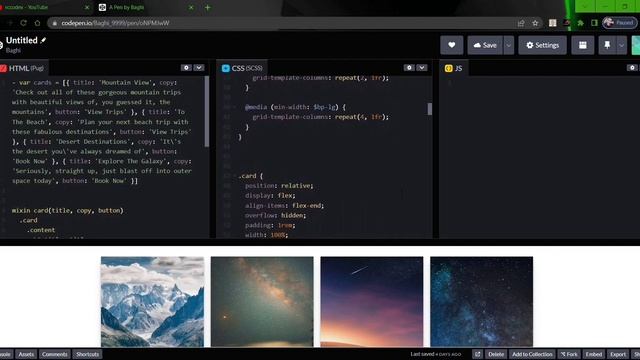Open the Save options dropdown arrow
Viewport: 640px width, 360px height.
pos(509,45)
